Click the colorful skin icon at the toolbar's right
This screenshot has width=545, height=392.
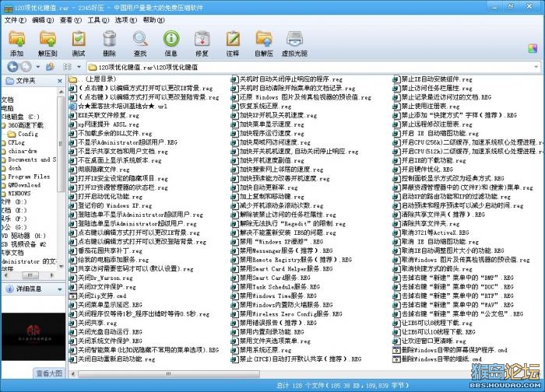coord(533,48)
